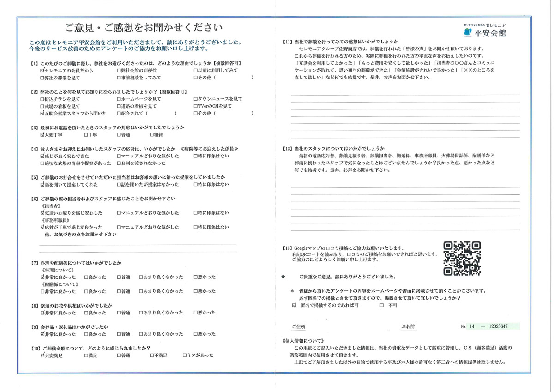Check the タウンニュースを見て option
This screenshot has width=554, height=392.
click(x=196, y=99)
